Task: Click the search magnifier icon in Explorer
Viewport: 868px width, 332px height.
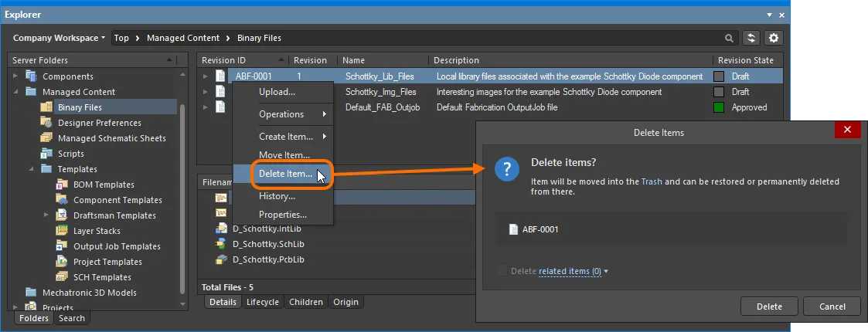Action: tap(730, 38)
